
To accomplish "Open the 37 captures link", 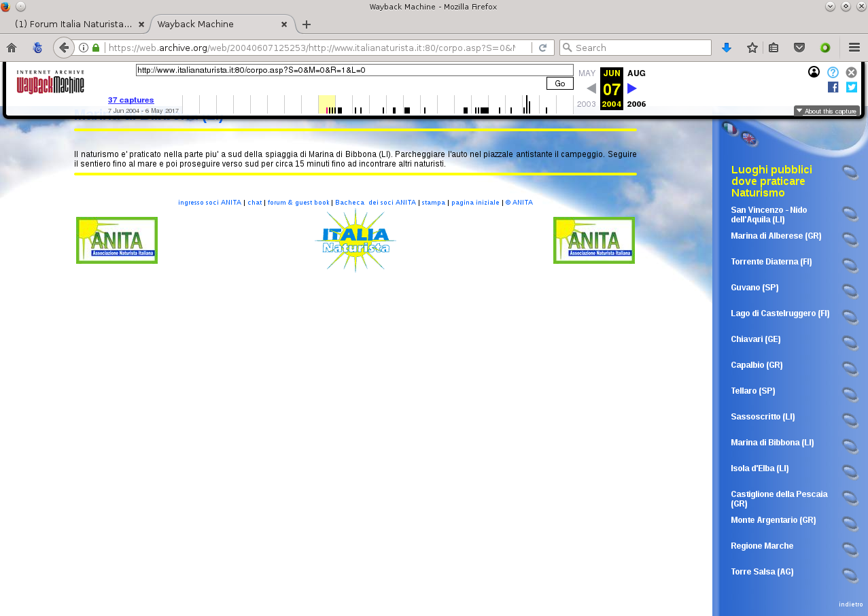I will click(x=131, y=100).
